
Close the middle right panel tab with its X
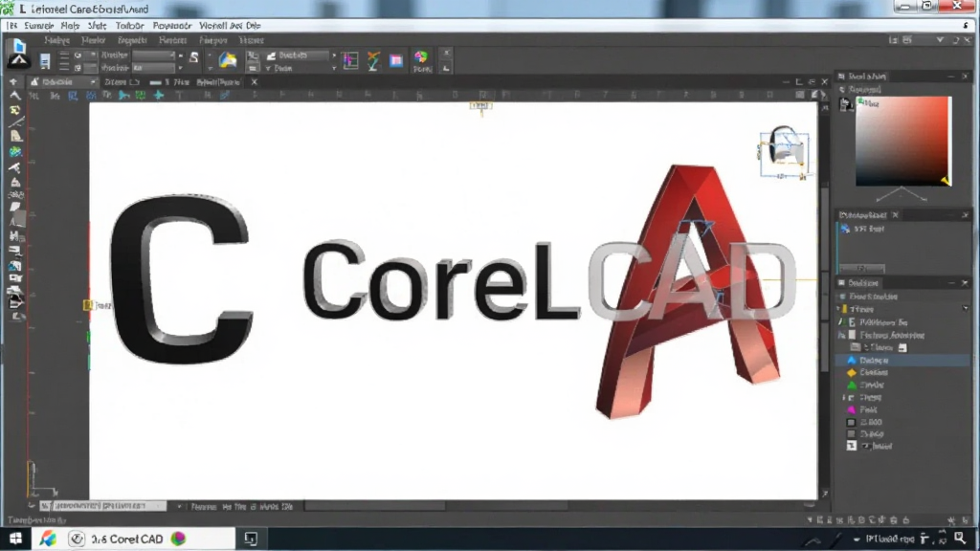pos(896,215)
